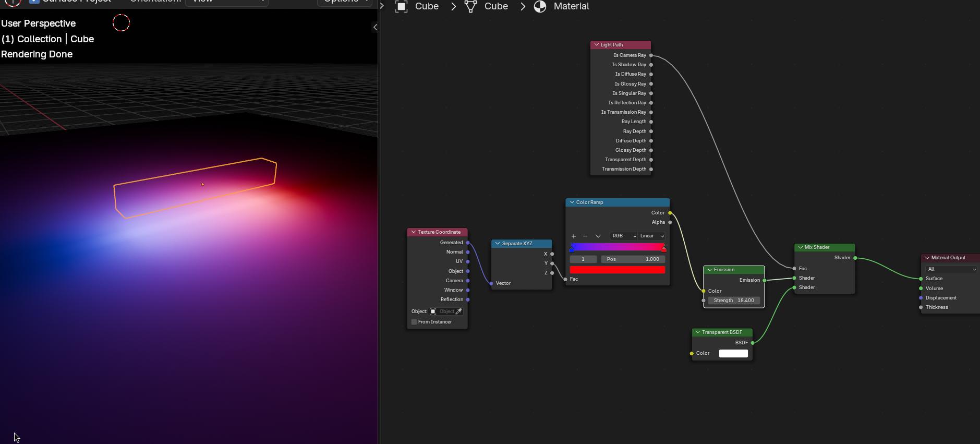Collapse the Mix Shader node

coord(801,247)
